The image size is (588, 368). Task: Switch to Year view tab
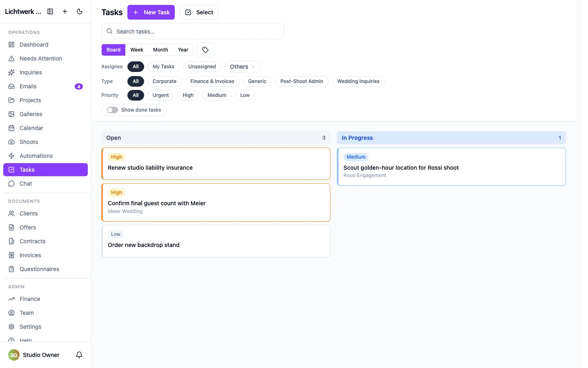(x=183, y=50)
